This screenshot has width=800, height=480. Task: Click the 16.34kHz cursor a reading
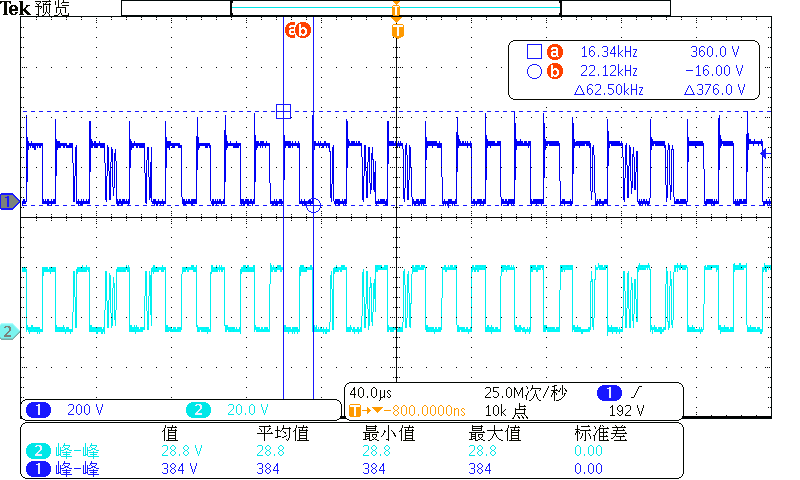point(609,52)
